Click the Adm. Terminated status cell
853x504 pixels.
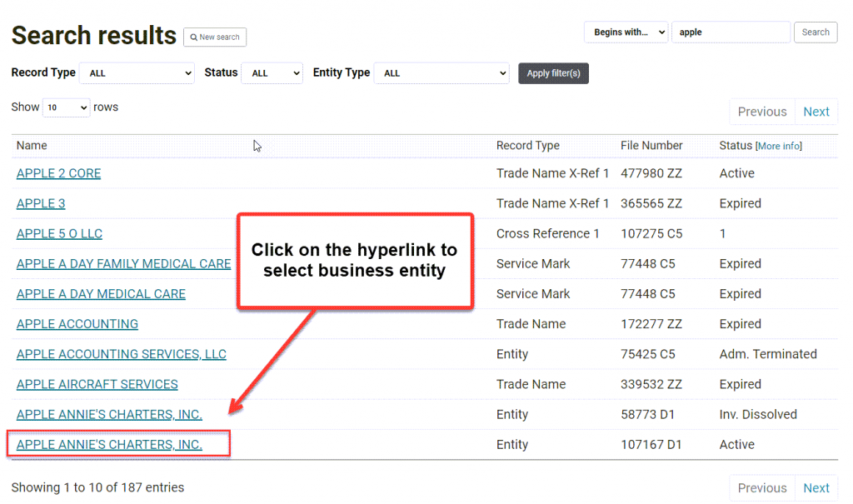768,354
